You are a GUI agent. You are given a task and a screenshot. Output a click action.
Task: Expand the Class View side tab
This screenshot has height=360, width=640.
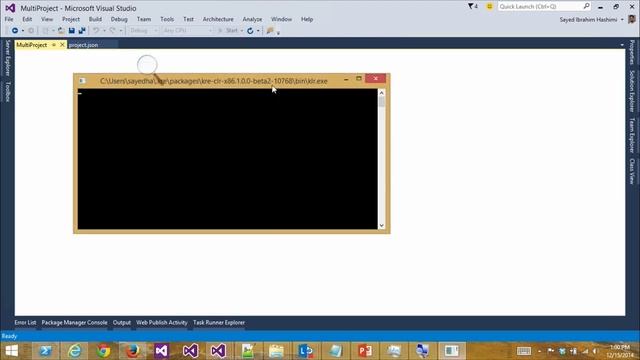point(632,171)
